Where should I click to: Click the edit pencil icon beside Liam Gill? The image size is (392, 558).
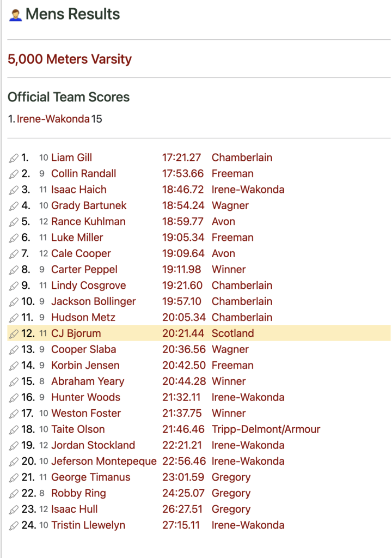(14, 158)
